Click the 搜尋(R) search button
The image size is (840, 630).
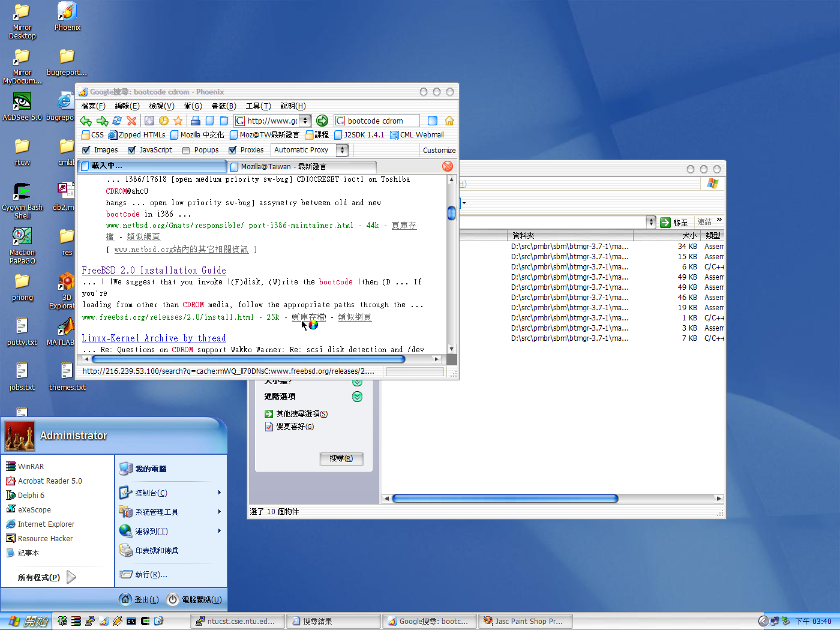(341, 458)
